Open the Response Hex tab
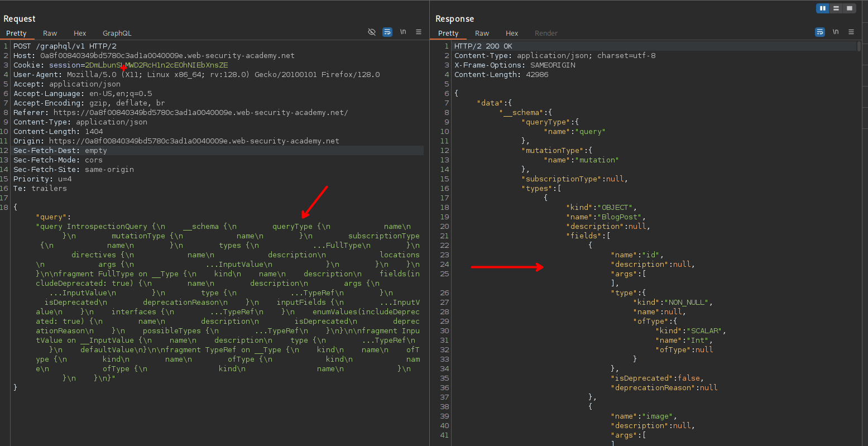This screenshot has height=446, width=868. click(512, 33)
